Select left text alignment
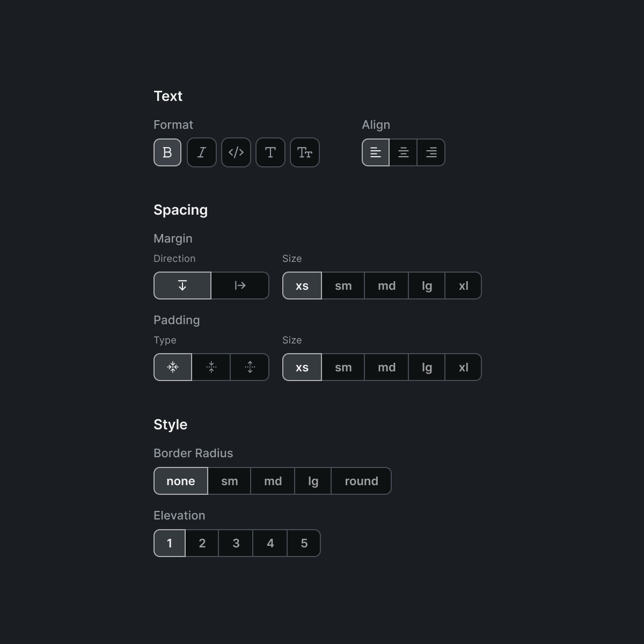The width and height of the screenshot is (644, 644). (376, 152)
